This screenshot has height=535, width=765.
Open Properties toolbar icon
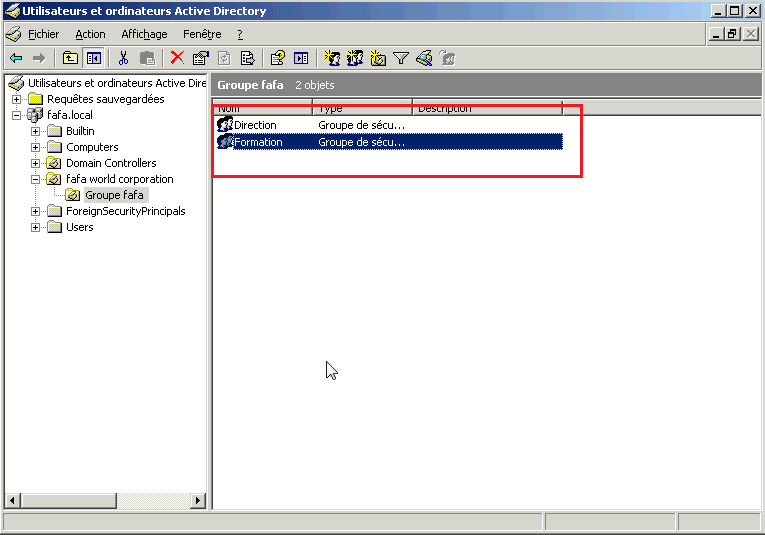tap(201, 59)
